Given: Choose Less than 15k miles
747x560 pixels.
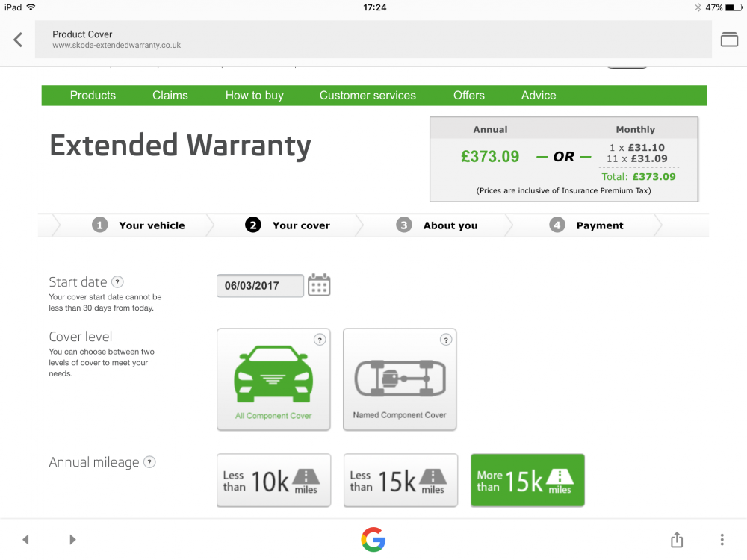Looking at the screenshot, I should click(x=400, y=480).
